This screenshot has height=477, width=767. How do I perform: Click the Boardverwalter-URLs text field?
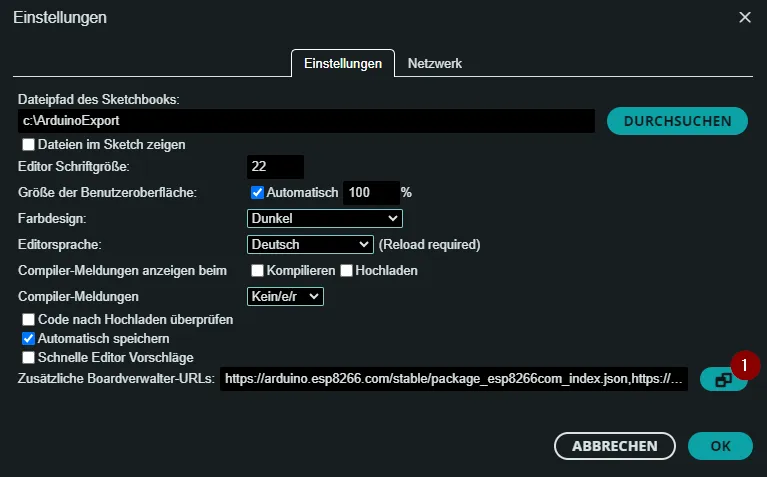point(454,379)
